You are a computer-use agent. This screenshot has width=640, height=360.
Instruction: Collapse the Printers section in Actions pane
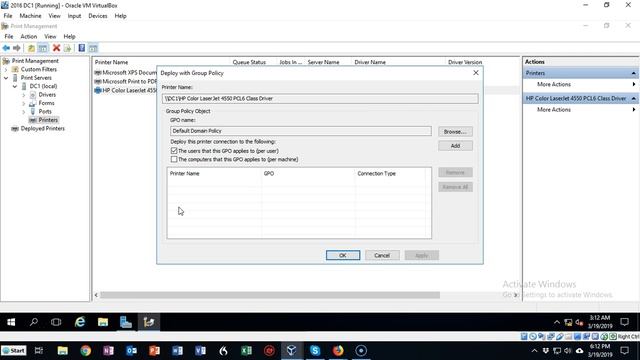[633, 73]
